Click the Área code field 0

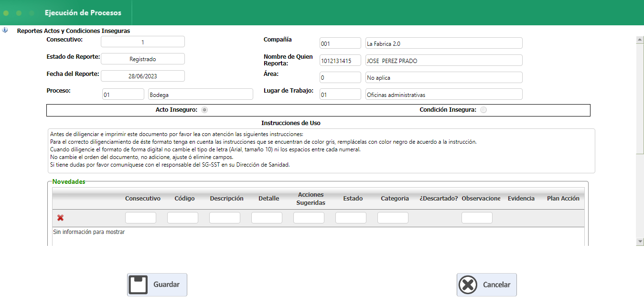(340, 77)
